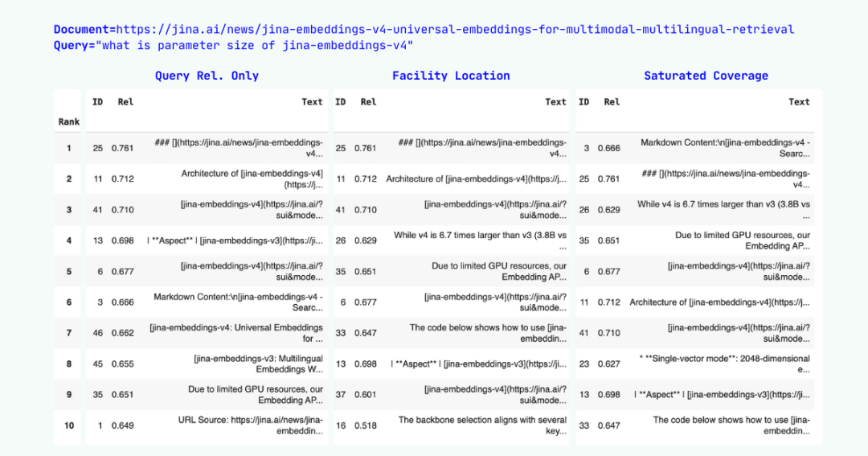This screenshot has height=456, width=868.
Task: Click text "[jina-embeddings-v4: Universal Embeddings for ..."
Action: 235,333
